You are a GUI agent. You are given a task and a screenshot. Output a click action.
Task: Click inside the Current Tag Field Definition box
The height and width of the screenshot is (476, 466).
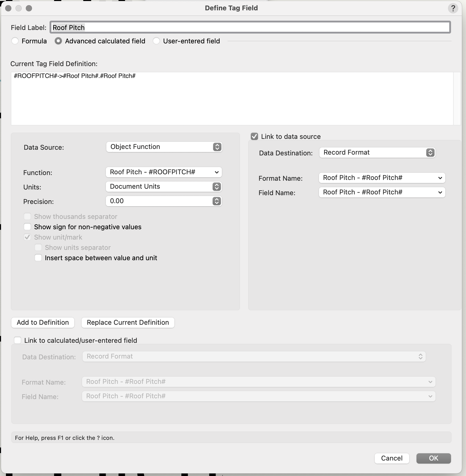tap(232, 99)
